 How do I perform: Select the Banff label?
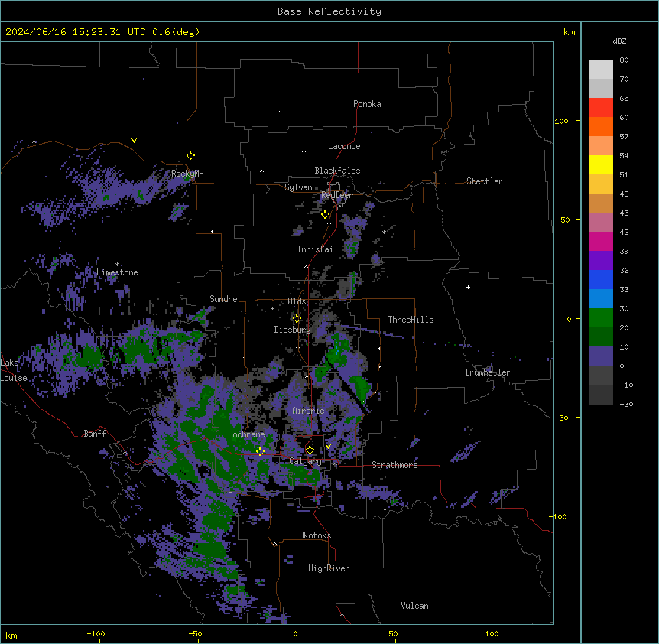click(95, 434)
